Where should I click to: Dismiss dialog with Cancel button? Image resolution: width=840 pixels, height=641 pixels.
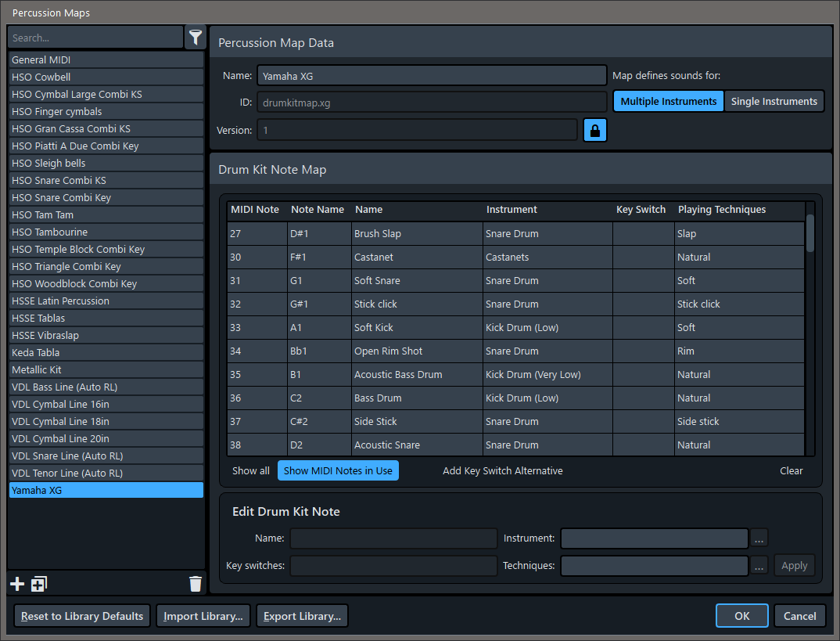click(800, 616)
